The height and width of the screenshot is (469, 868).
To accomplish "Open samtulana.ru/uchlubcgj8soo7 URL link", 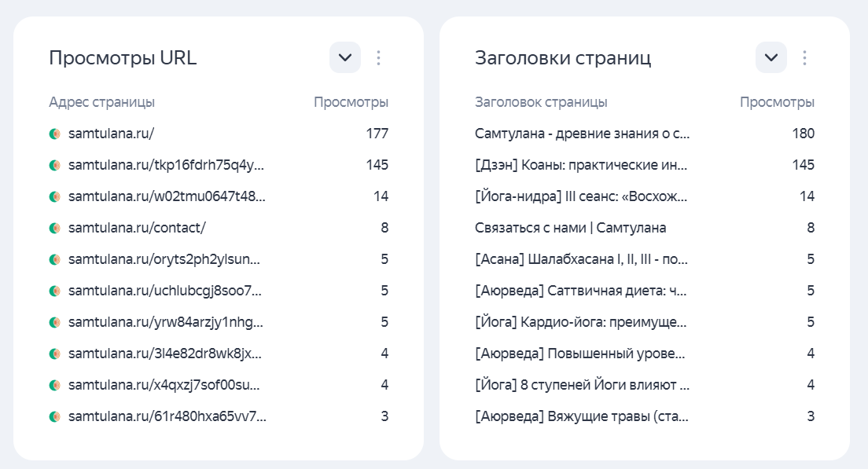I will coord(164,291).
